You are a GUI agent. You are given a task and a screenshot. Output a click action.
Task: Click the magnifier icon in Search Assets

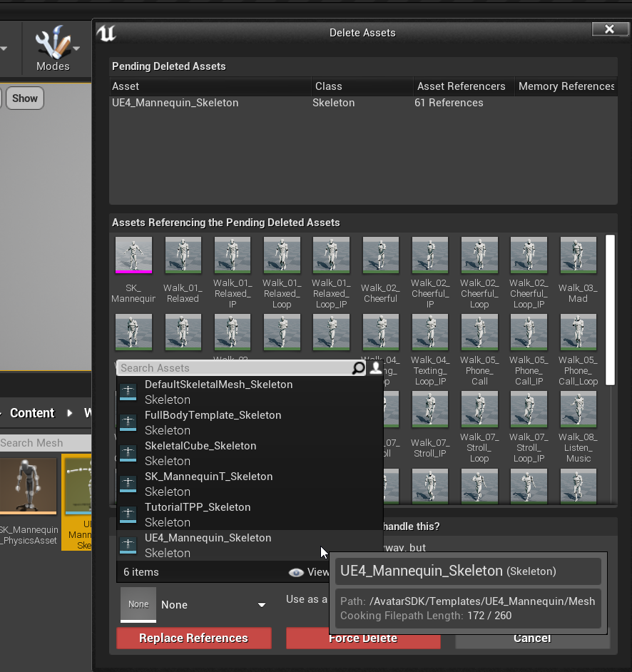358,367
